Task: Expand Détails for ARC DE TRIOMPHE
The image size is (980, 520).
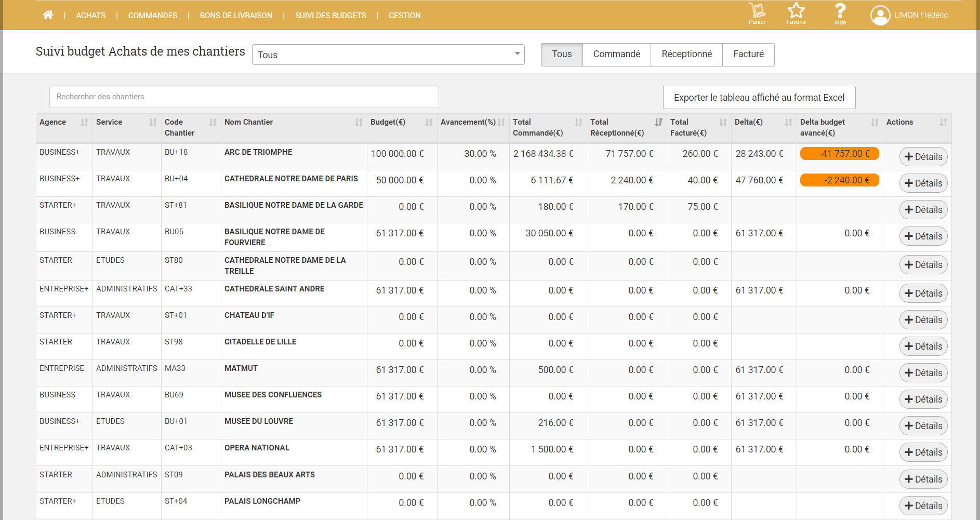Action: tap(923, 157)
